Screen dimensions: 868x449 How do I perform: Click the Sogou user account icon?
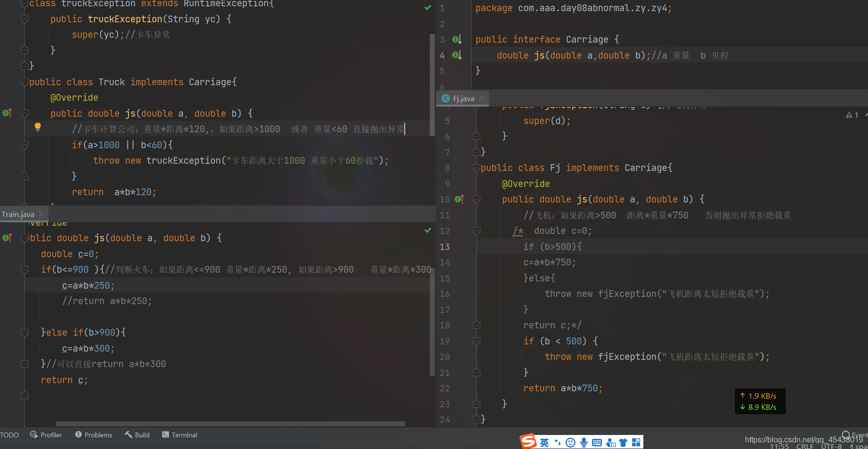click(x=610, y=442)
